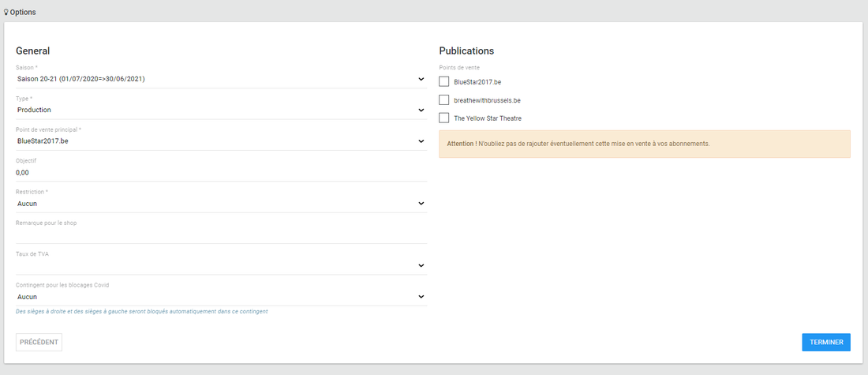
Task: Click the Points de vente label
Action: [459, 68]
